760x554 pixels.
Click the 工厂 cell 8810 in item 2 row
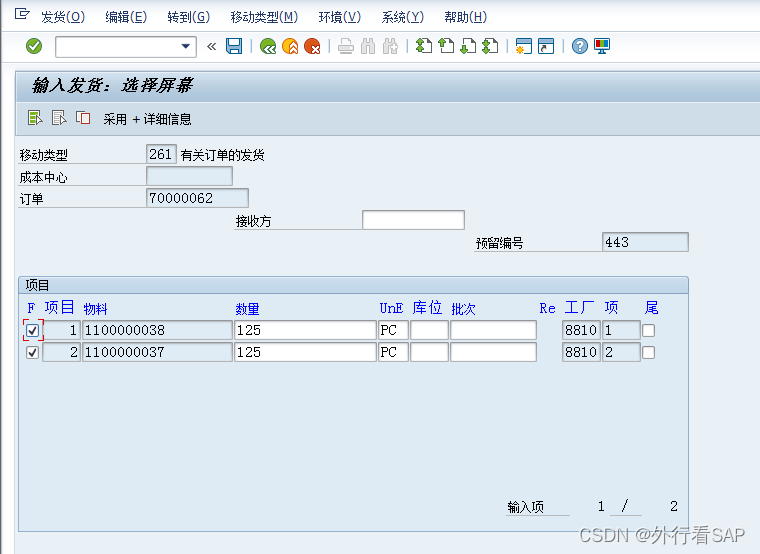click(x=582, y=352)
